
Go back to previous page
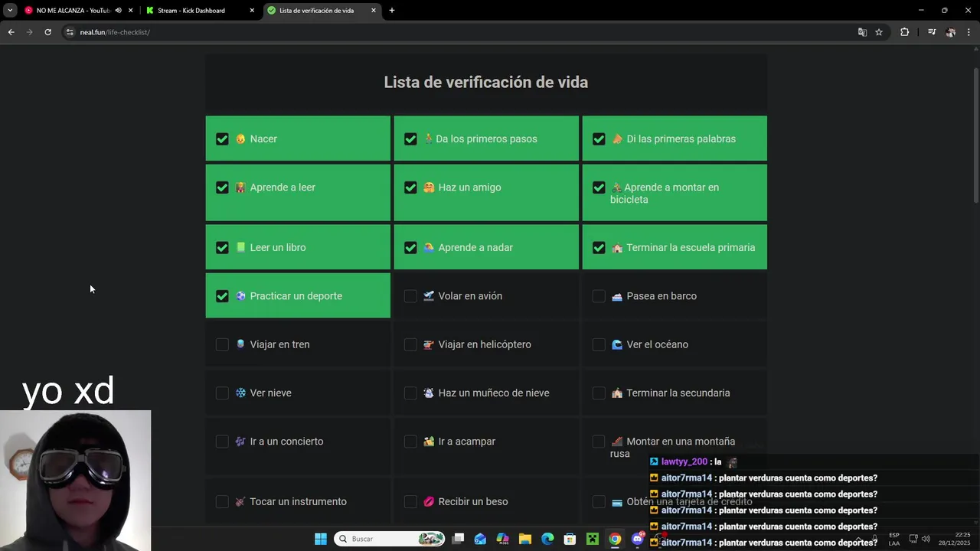pyautogui.click(x=11, y=32)
